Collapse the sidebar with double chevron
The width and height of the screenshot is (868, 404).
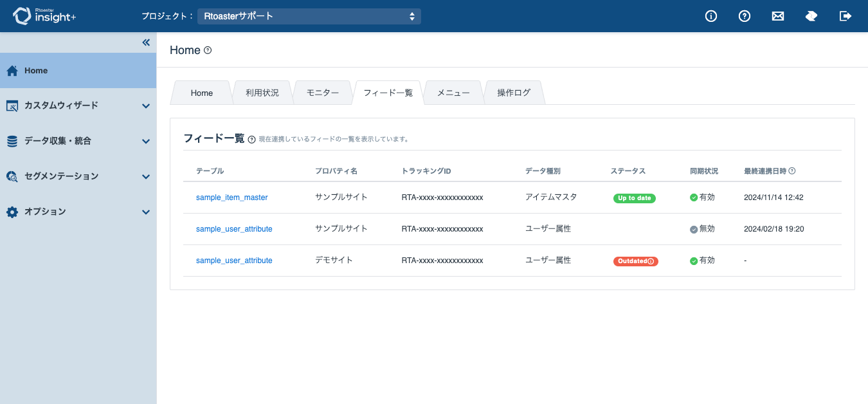click(146, 42)
